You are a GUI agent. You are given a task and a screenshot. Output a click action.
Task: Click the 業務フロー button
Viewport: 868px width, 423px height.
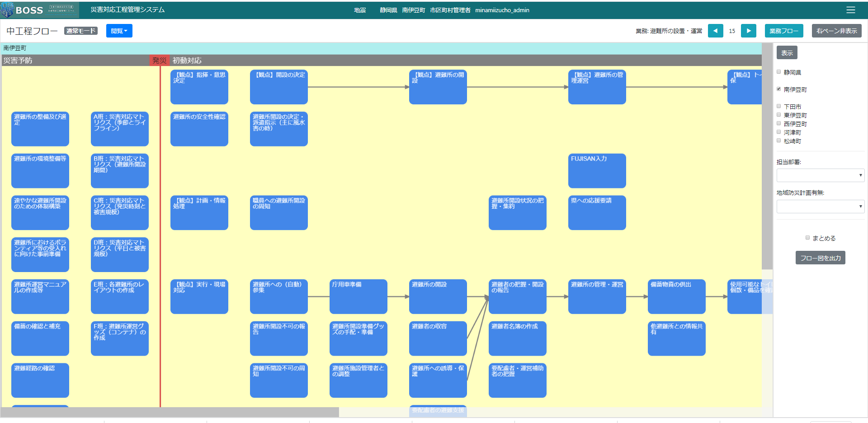pyautogui.click(x=783, y=31)
